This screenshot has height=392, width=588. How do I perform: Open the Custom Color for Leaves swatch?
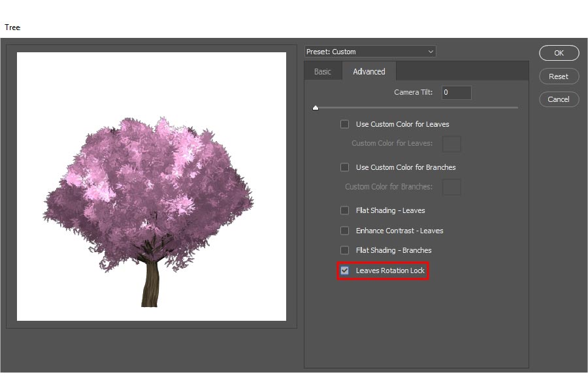click(x=451, y=144)
